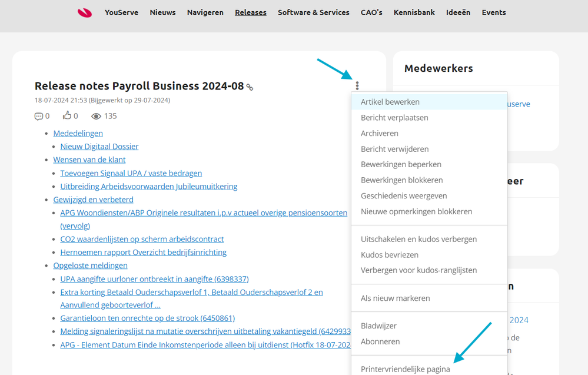This screenshot has width=588, height=375.
Task: Go to Kennisbank in top navigation
Action: (414, 12)
